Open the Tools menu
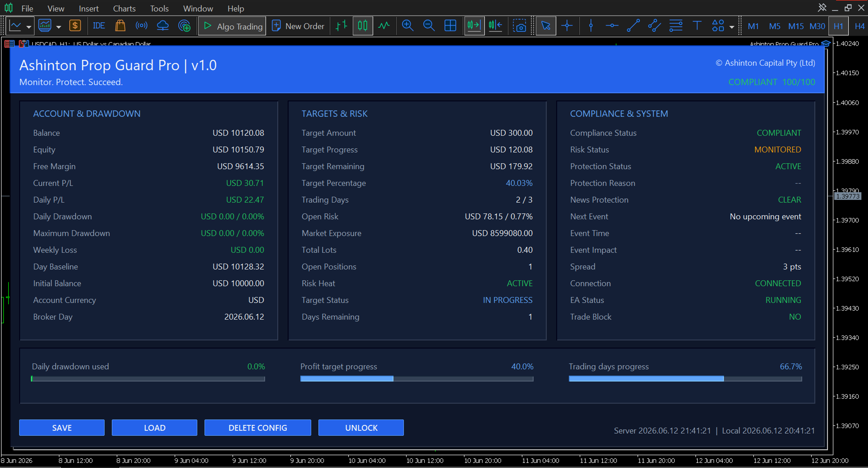This screenshot has width=868, height=468. click(159, 8)
